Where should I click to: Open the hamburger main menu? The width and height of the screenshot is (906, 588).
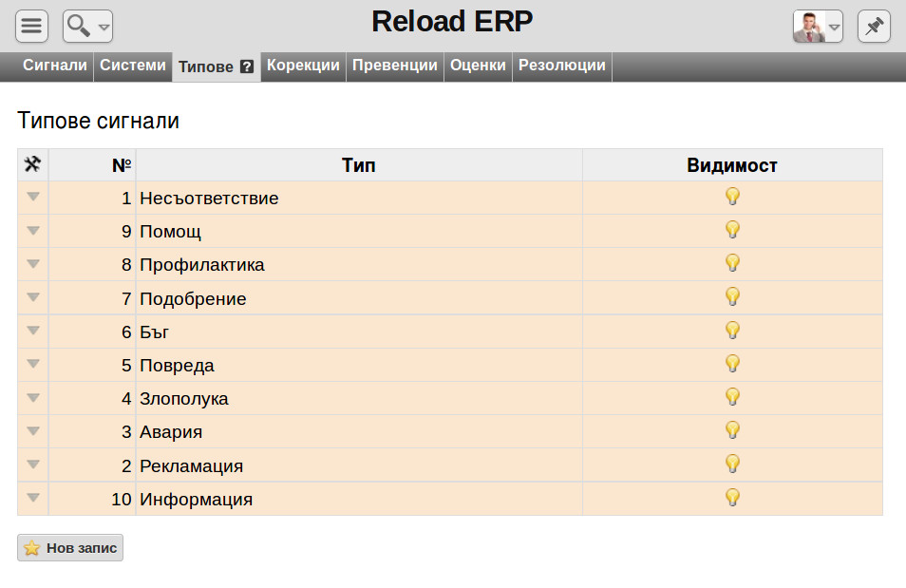[x=31, y=26]
